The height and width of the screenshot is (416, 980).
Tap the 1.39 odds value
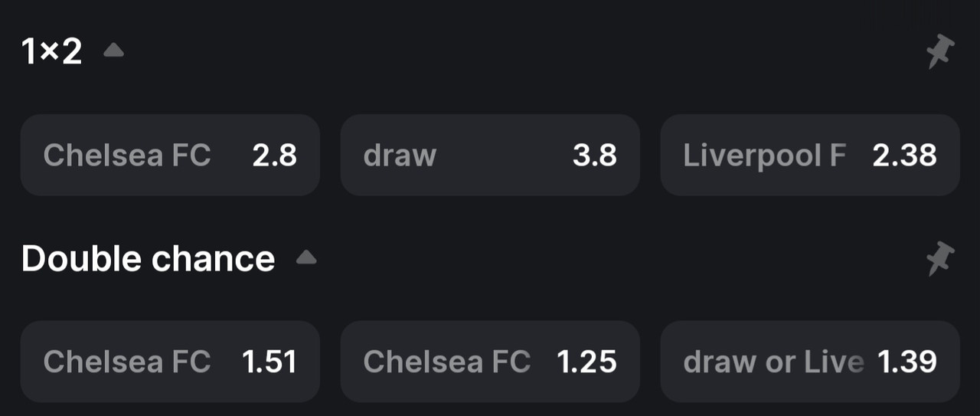[907, 362]
